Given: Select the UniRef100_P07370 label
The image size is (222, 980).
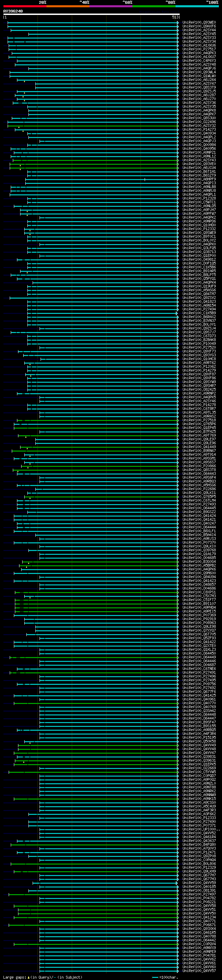Looking at the screenshot, I should pos(199,543).
